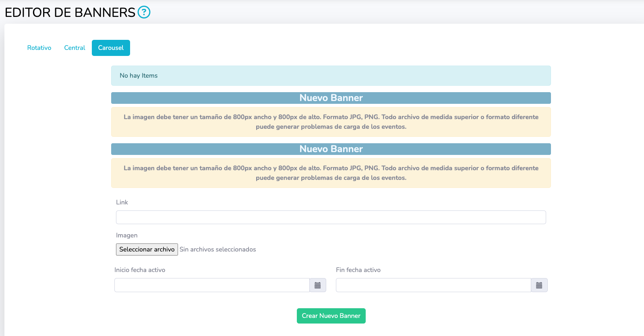Click the EDITOR DE BANNERS page title
The height and width of the screenshot is (336, 644).
(70, 12)
